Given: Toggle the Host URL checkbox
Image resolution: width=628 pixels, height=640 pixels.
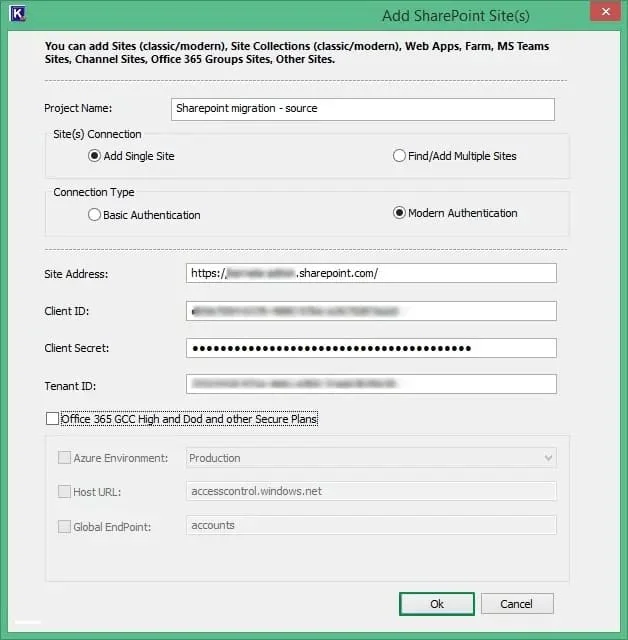Looking at the screenshot, I should 65,492.
